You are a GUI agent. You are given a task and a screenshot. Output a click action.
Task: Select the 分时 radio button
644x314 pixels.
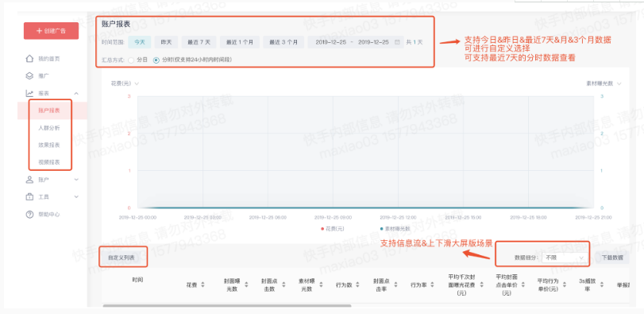(156, 60)
